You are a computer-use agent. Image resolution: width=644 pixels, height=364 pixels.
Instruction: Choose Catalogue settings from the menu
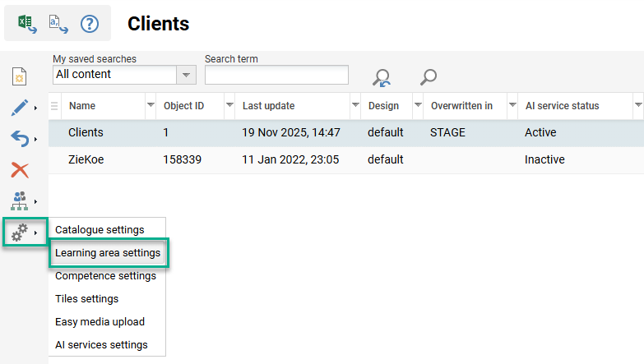pos(100,229)
